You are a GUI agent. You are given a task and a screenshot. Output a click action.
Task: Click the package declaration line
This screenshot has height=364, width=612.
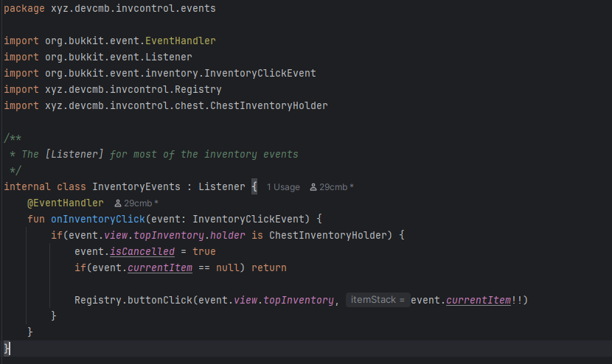110,8
